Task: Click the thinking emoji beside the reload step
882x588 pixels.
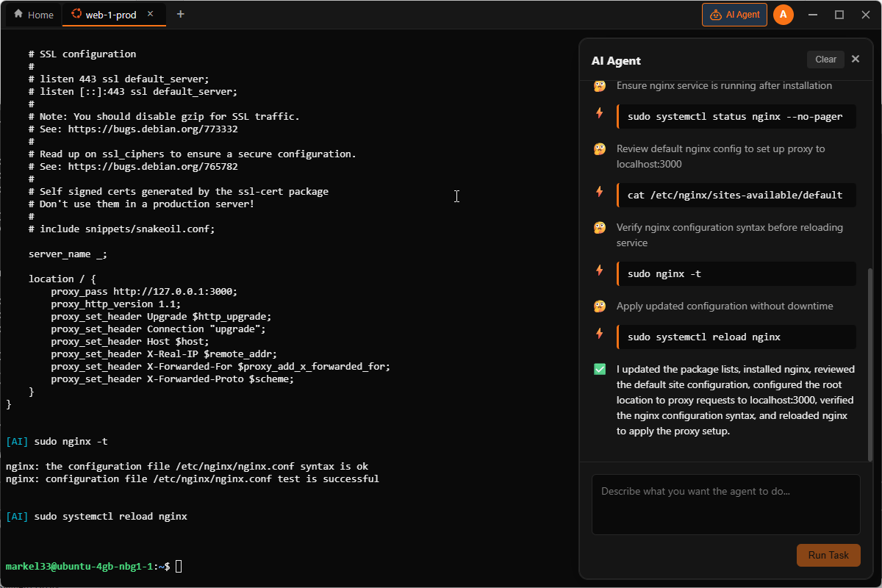Action: (x=599, y=306)
